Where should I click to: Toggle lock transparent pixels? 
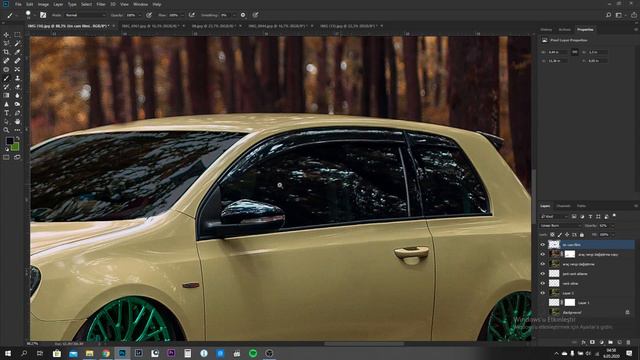pyautogui.click(x=552, y=235)
